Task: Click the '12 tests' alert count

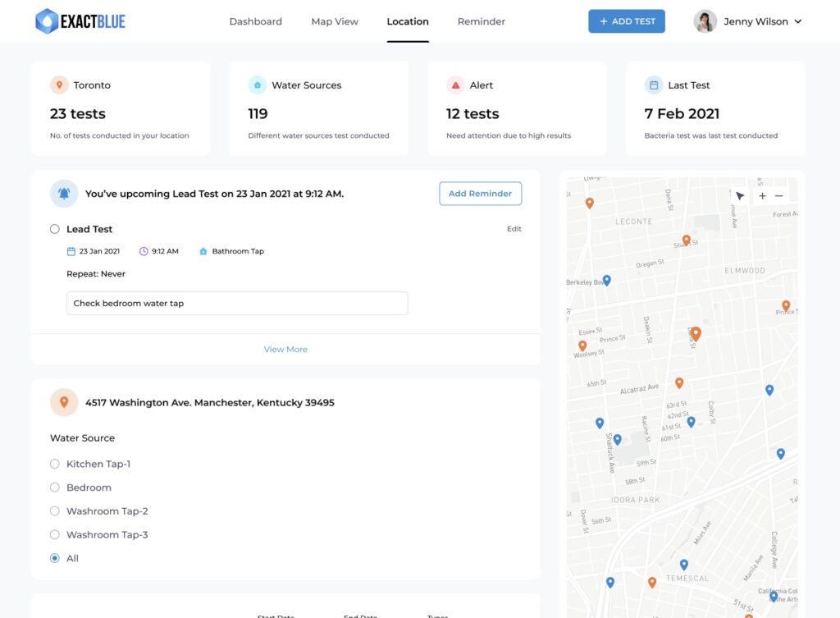Action: click(x=472, y=113)
